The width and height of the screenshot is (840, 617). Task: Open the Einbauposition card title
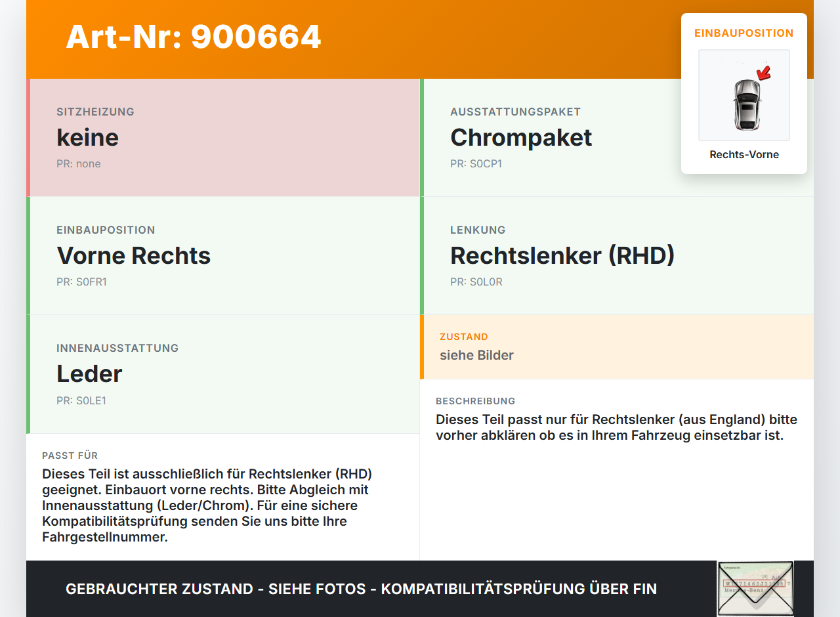click(x=744, y=33)
